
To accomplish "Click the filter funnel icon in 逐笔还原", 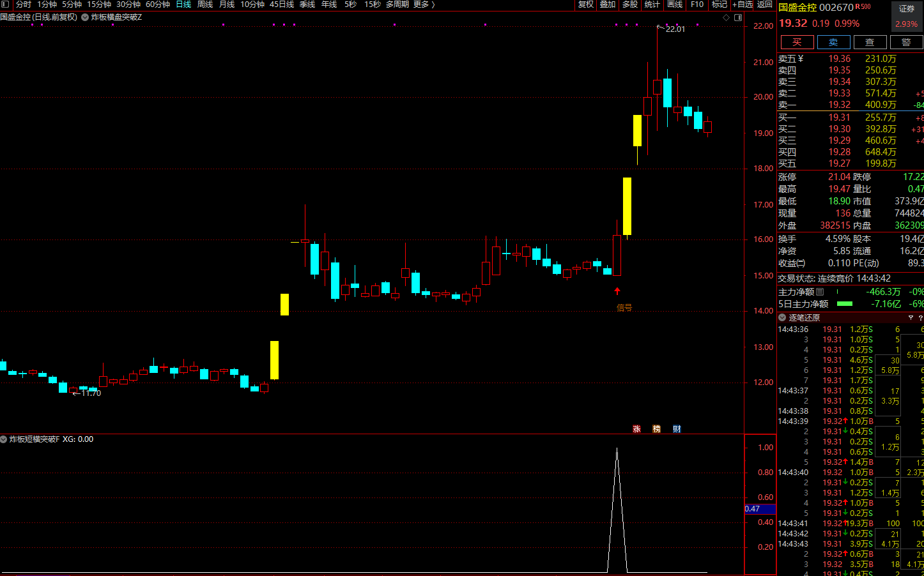I will click(911, 317).
